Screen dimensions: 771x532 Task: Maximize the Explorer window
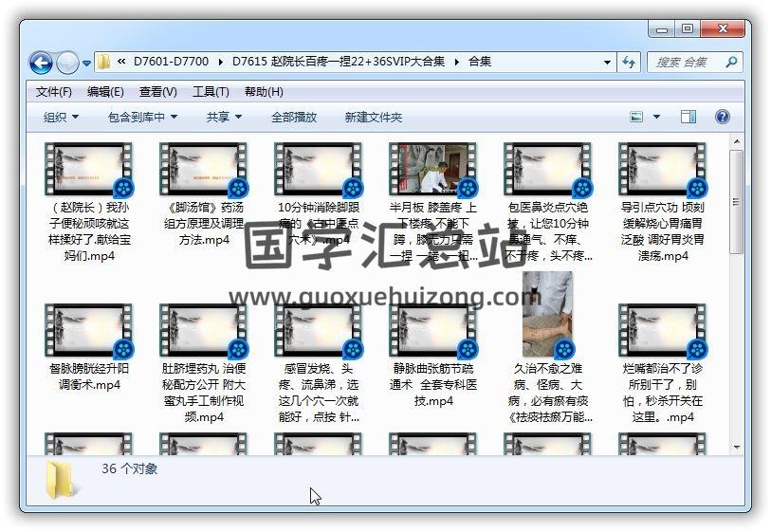pos(688,29)
